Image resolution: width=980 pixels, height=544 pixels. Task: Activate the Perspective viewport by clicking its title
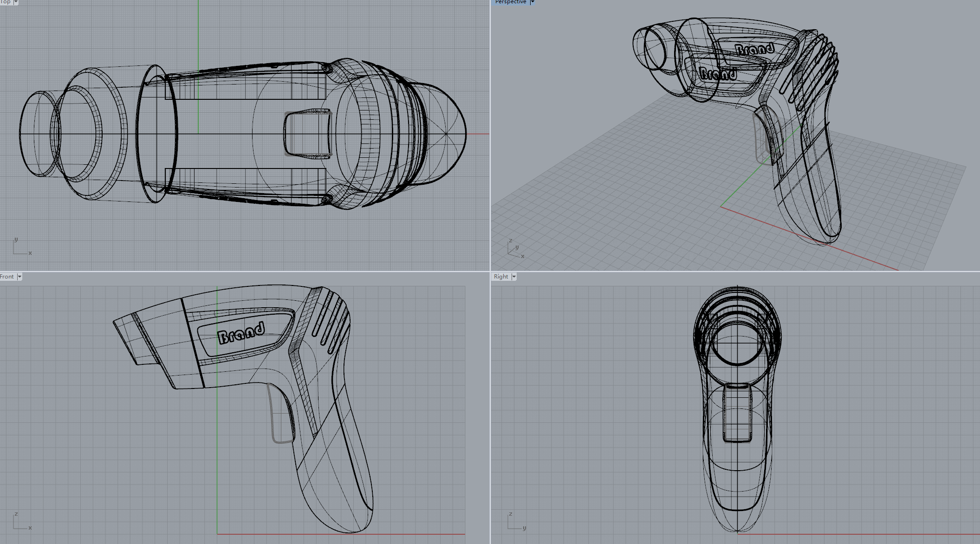(x=510, y=2)
